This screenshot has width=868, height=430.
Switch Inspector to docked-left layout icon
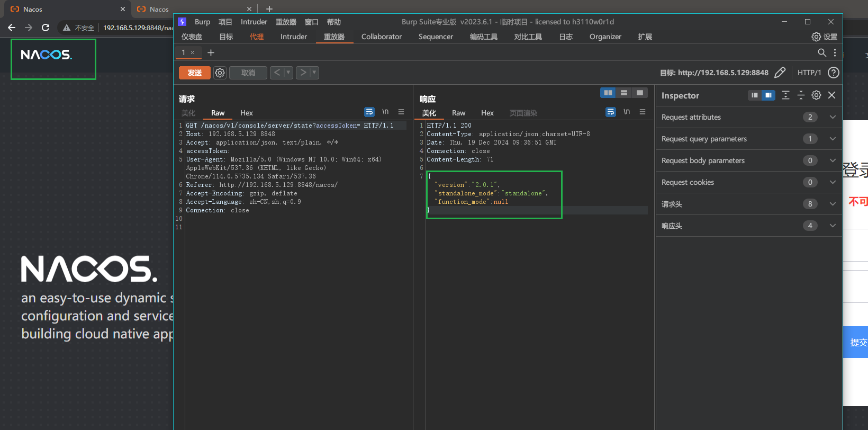click(755, 95)
